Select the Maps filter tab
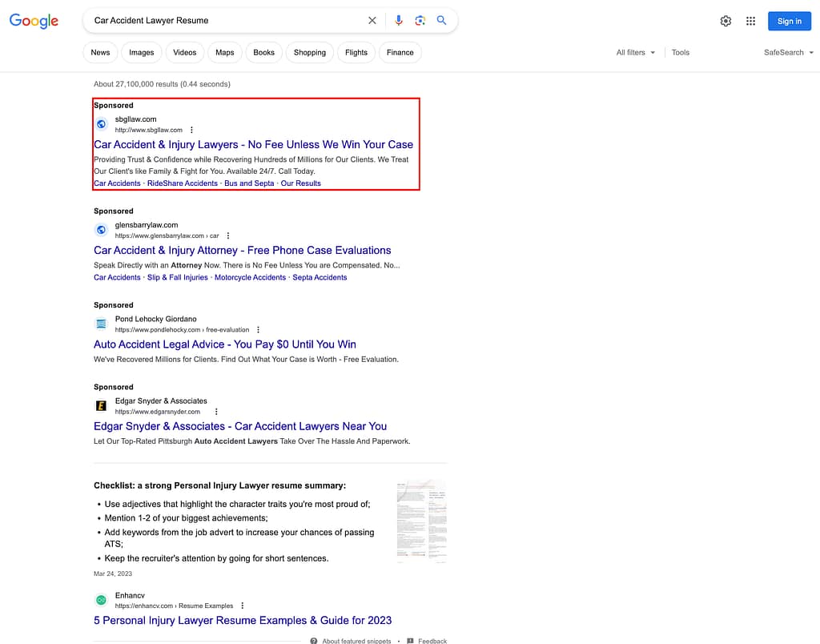Viewport: 820px width, 644px height. pyautogui.click(x=225, y=52)
